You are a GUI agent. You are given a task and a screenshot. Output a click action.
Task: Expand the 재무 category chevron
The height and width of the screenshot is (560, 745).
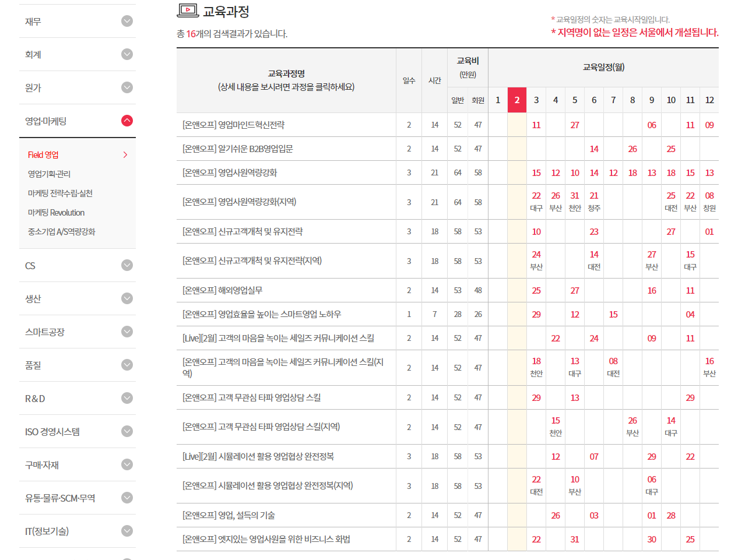pos(127,21)
